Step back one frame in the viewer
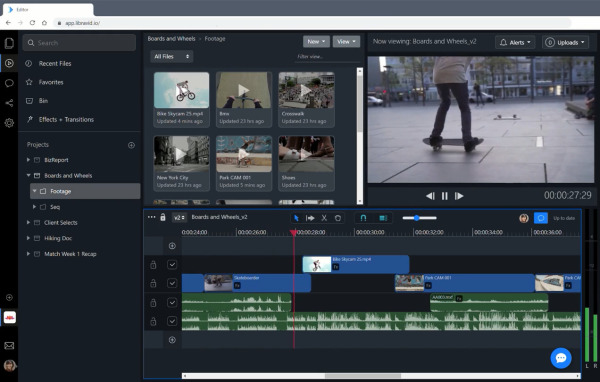 430,196
